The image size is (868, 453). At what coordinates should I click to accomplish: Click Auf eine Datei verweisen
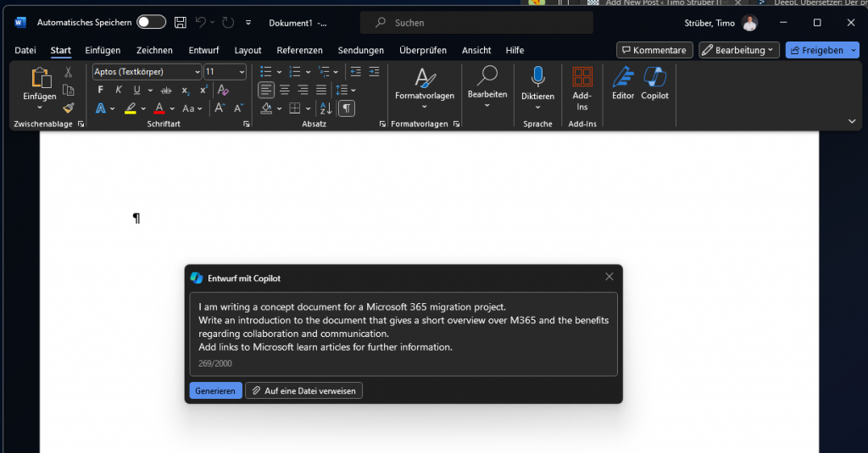[x=304, y=390]
